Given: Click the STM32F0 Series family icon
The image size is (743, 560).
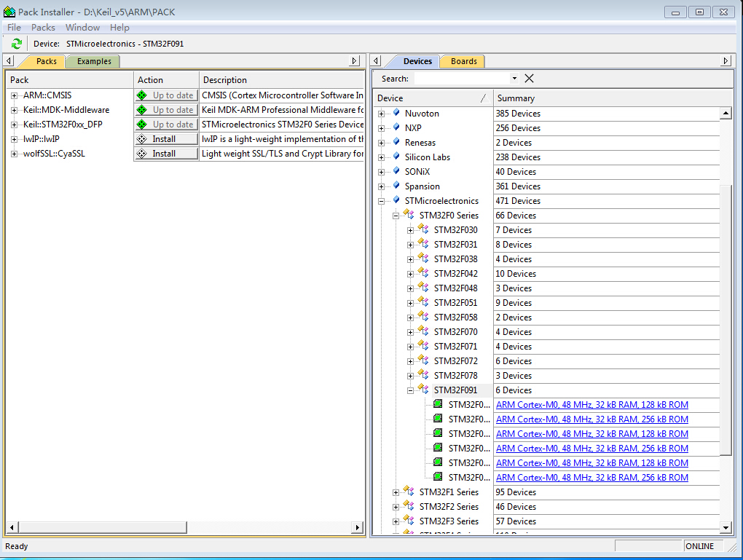Looking at the screenshot, I should tap(409, 214).
